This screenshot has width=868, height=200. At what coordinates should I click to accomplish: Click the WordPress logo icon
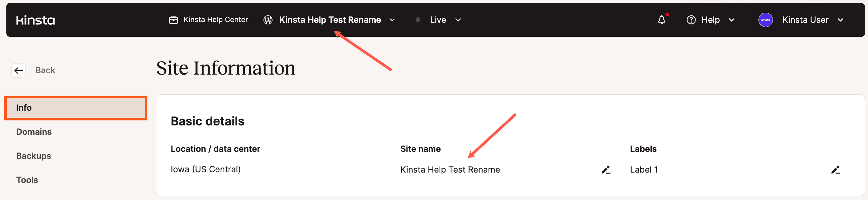pyautogui.click(x=268, y=20)
